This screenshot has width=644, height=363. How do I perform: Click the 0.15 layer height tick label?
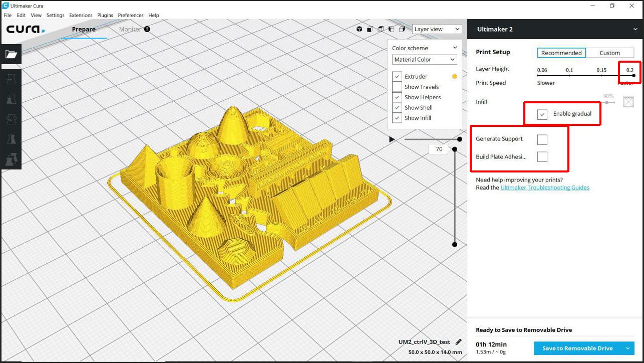[601, 70]
